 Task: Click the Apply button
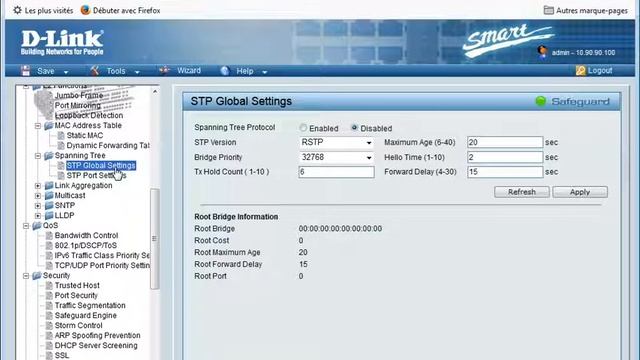[580, 192]
